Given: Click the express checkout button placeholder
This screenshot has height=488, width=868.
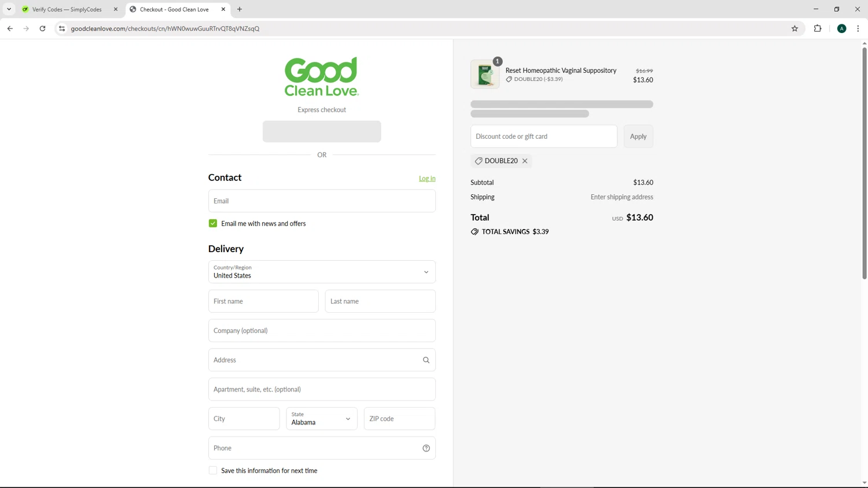Looking at the screenshot, I should pyautogui.click(x=322, y=131).
